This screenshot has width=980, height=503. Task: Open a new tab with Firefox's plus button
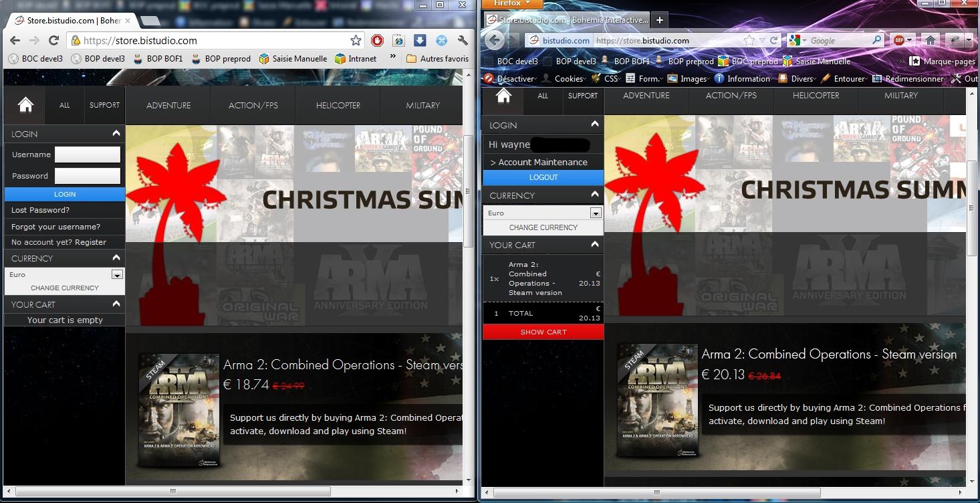658,20
